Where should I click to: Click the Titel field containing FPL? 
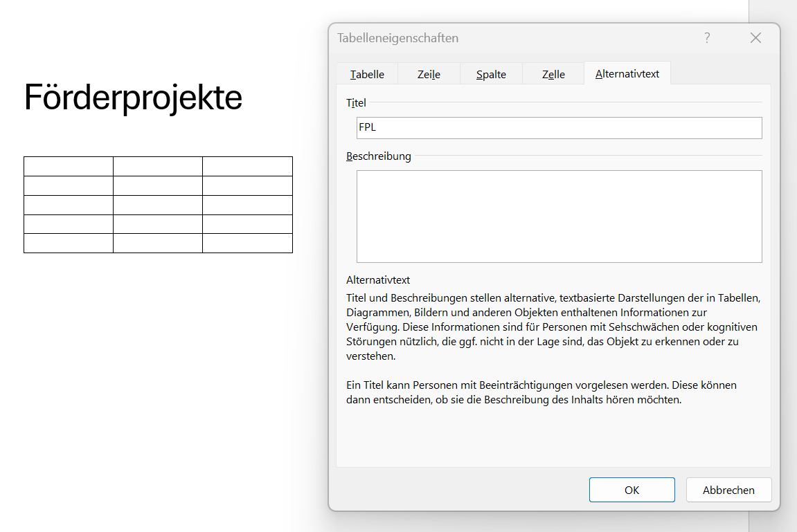(559, 128)
